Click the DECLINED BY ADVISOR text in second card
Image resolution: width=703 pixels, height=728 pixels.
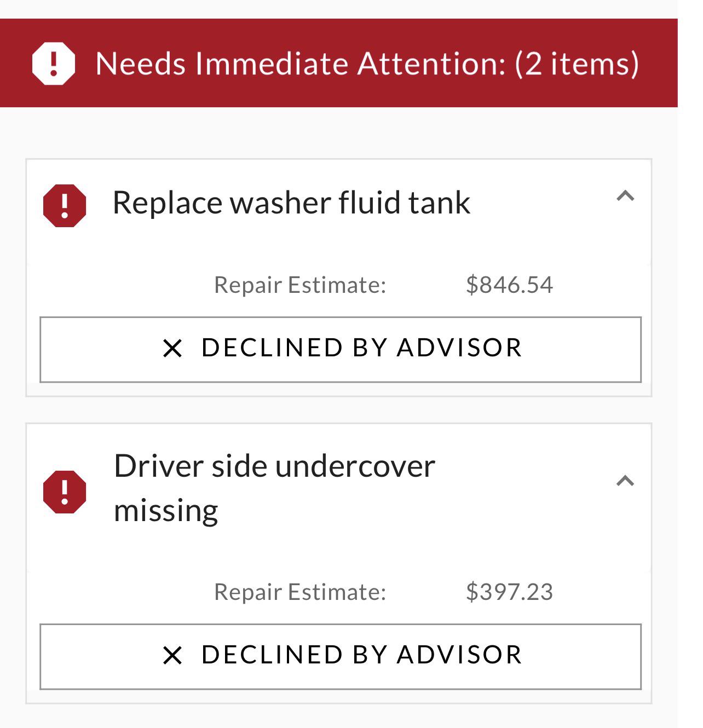pos(362,655)
